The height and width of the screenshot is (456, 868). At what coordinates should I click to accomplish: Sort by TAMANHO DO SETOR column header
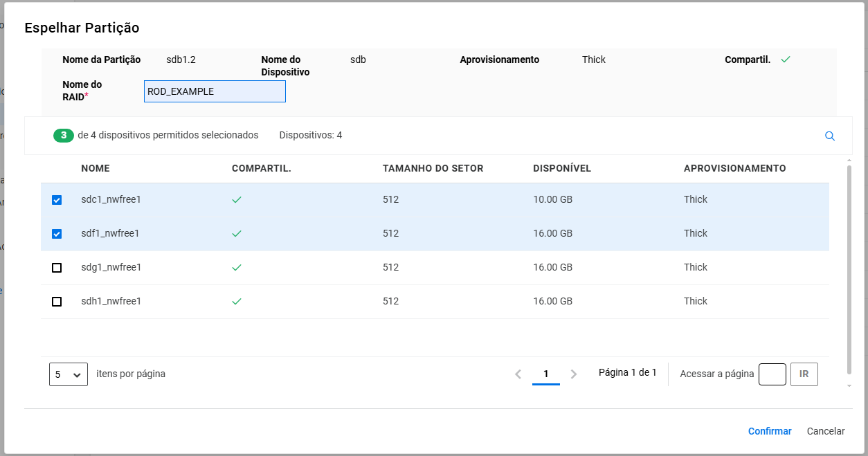pyautogui.click(x=433, y=168)
